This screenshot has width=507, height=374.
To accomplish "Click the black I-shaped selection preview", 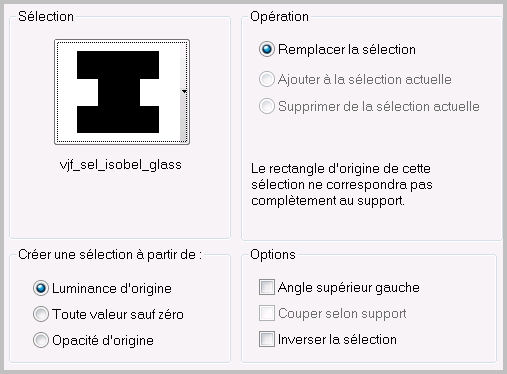I will 118,92.
